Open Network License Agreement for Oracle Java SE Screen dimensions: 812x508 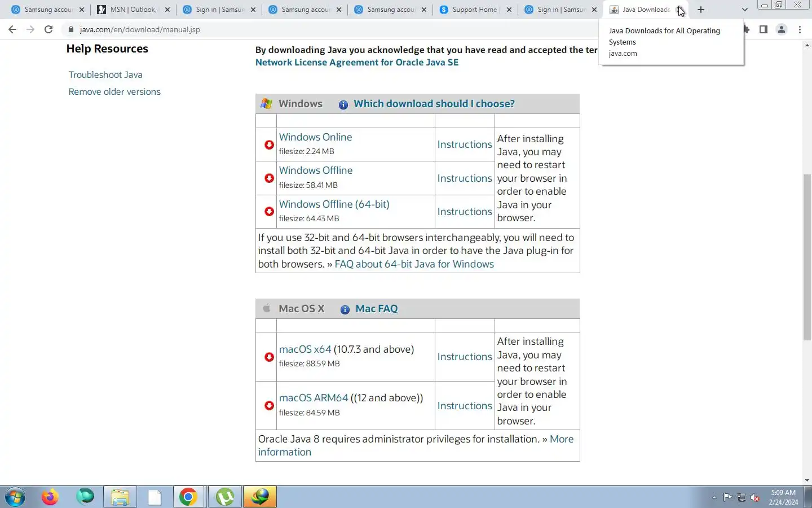pos(357,62)
